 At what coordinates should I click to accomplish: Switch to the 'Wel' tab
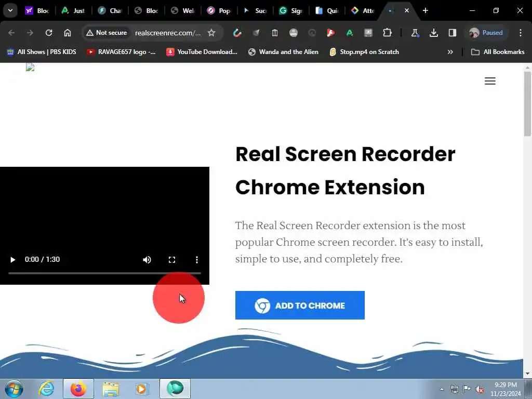point(182,10)
